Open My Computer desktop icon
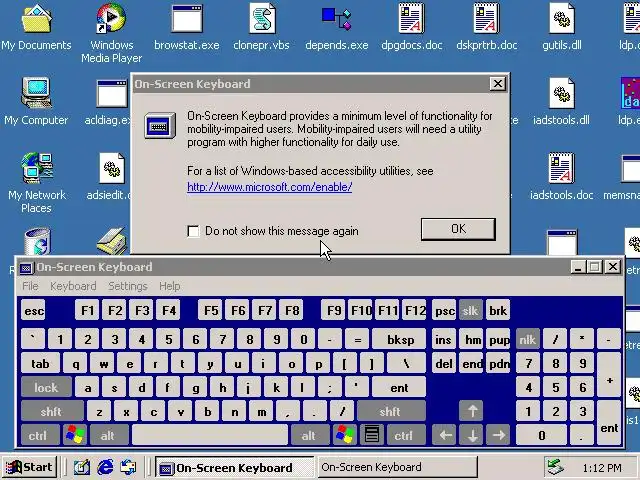 [36, 102]
